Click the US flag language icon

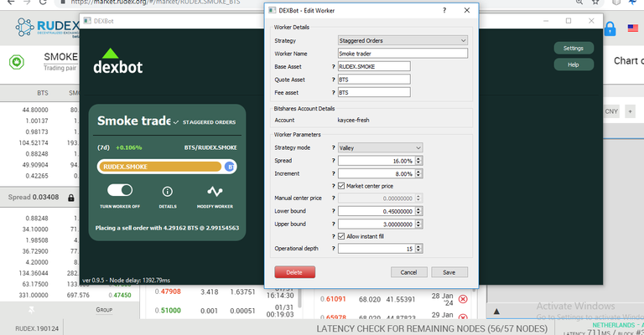click(x=633, y=29)
